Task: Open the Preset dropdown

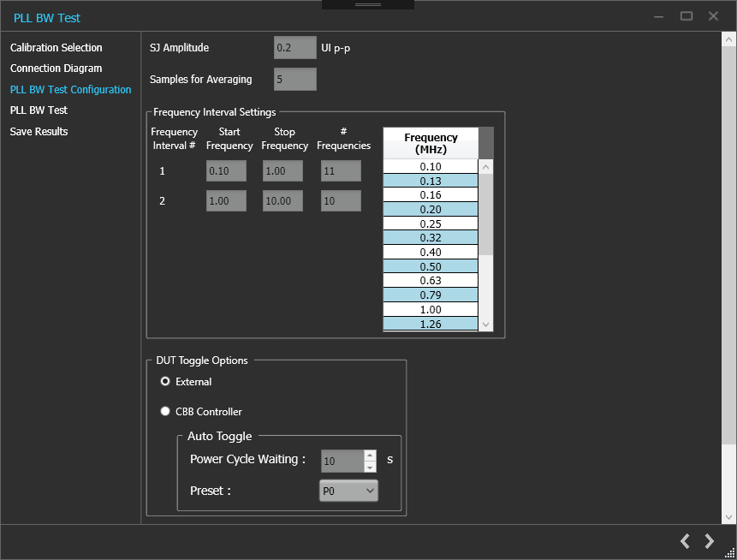Action: click(x=348, y=491)
